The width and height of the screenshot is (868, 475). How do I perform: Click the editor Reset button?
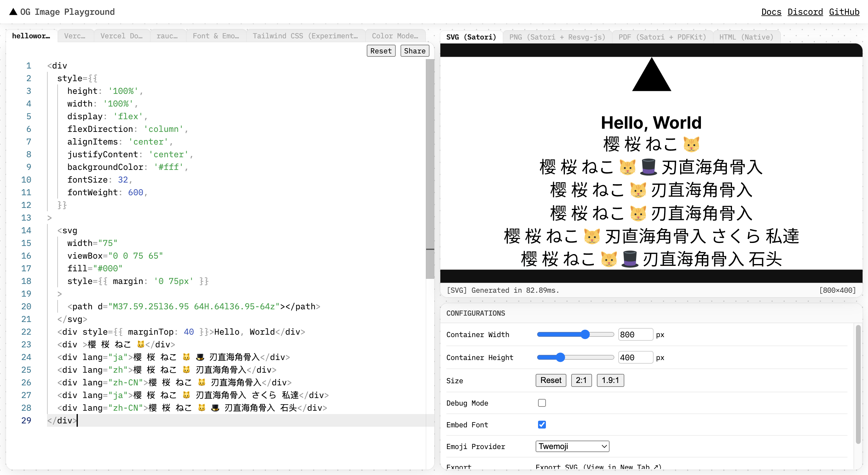click(381, 51)
